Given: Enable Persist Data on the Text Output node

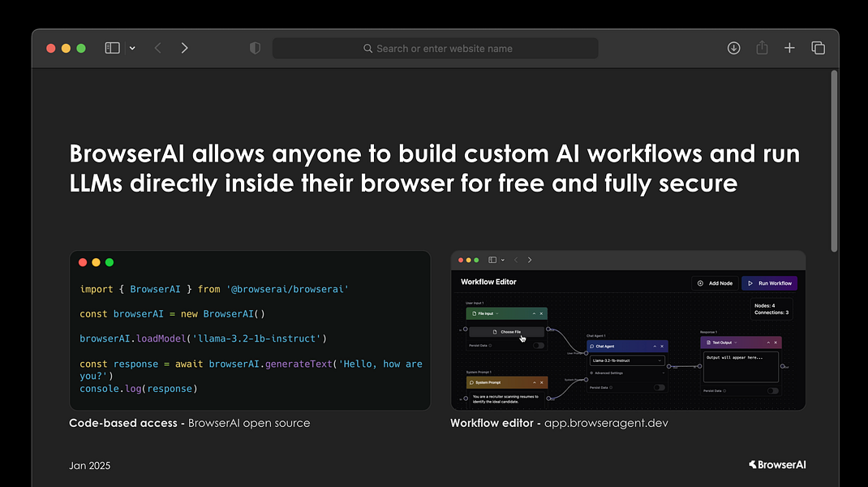Looking at the screenshot, I should (x=772, y=391).
